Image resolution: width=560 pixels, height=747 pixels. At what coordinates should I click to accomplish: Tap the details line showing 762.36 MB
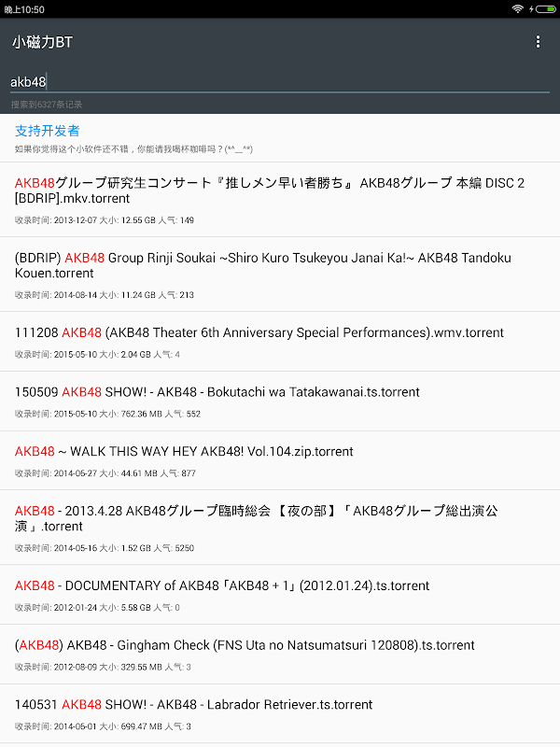107,414
